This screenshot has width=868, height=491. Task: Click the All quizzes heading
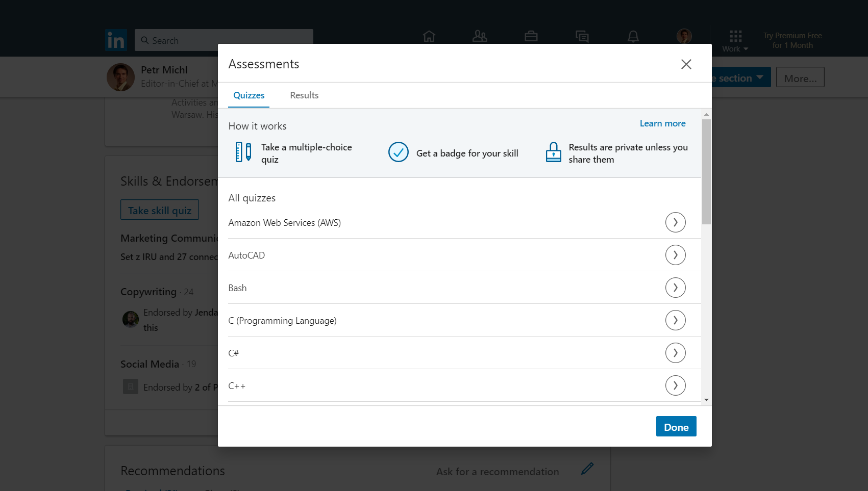[252, 198]
